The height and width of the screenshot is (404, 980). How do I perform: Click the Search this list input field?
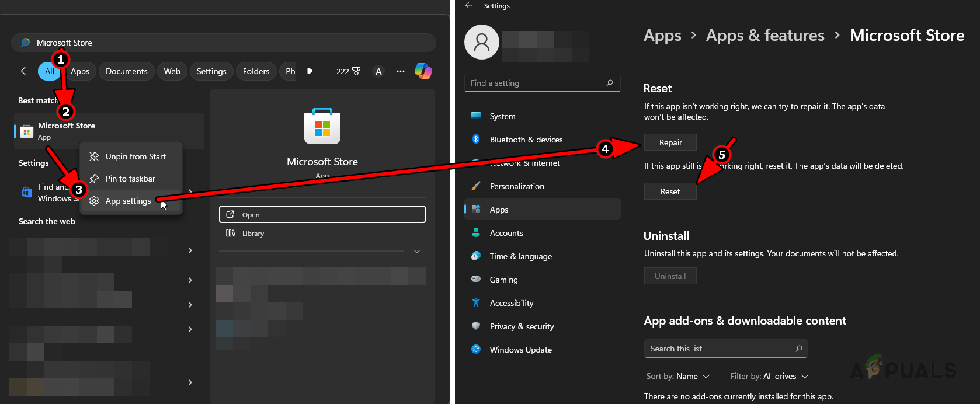725,349
